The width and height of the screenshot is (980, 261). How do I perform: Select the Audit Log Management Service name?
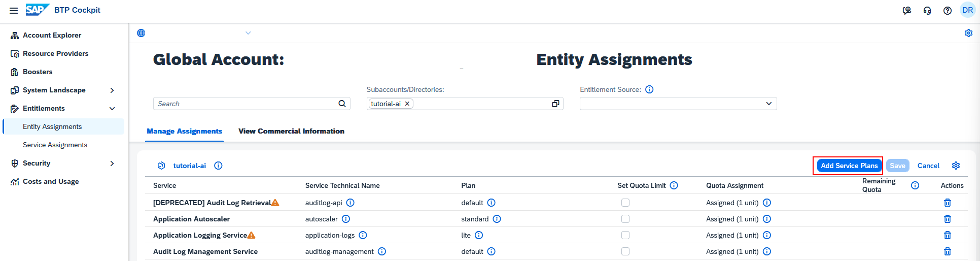point(205,251)
